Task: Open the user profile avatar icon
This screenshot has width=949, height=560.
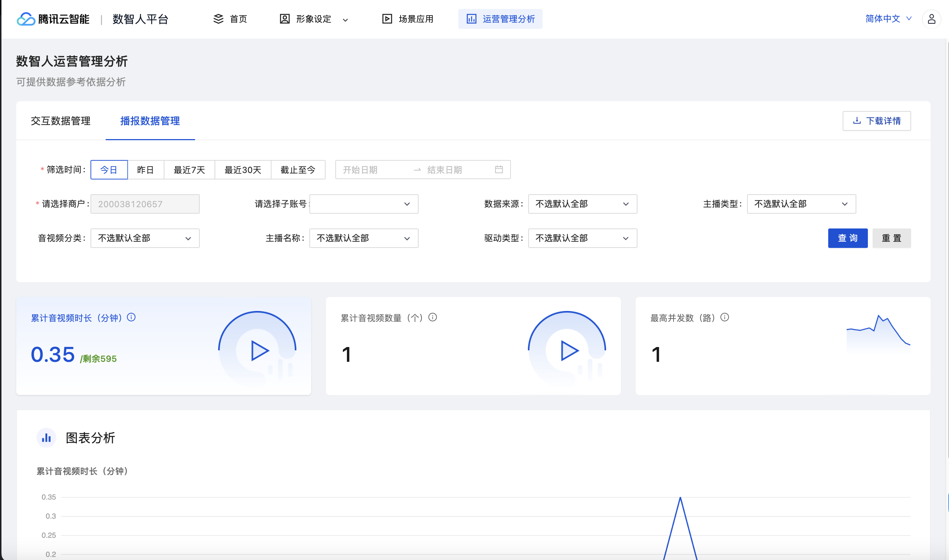Action: (x=931, y=19)
